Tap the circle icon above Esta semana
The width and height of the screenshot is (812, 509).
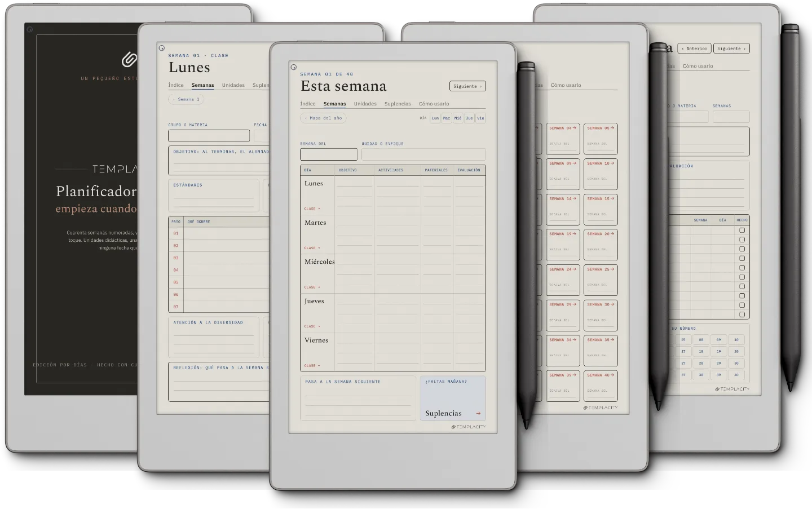(x=293, y=67)
